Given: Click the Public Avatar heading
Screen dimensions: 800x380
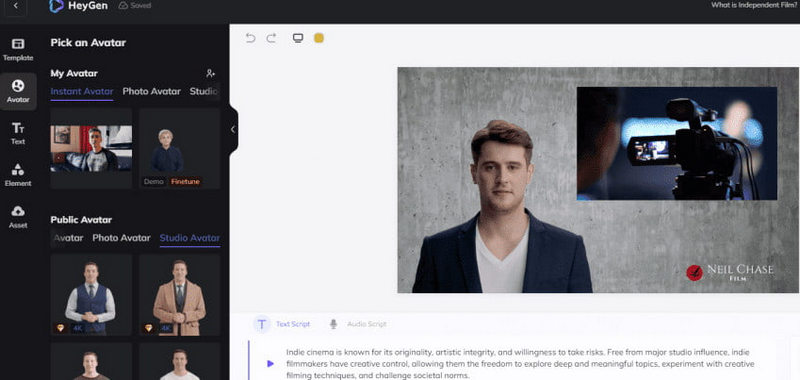Looking at the screenshot, I should [81, 220].
